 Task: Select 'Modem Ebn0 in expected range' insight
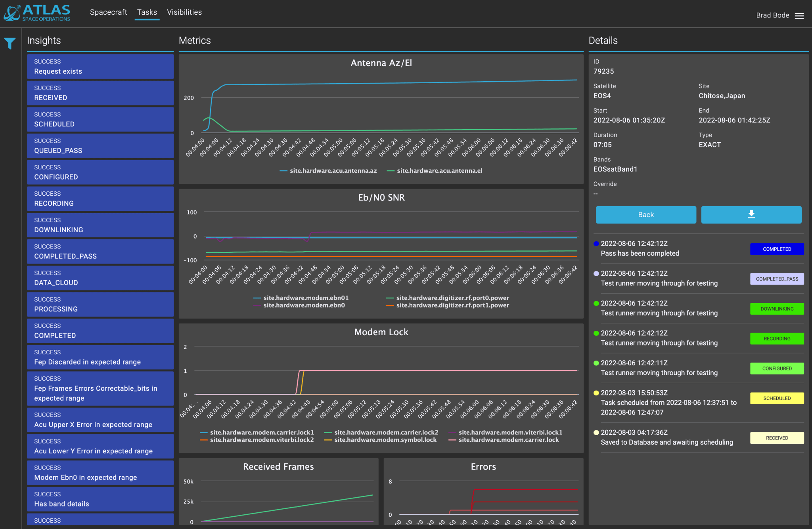pos(100,473)
